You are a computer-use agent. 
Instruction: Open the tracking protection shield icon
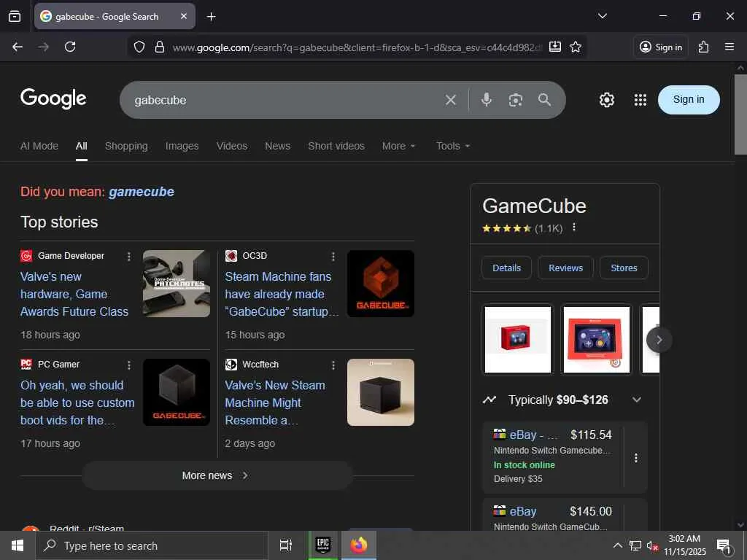[x=139, y=47]
